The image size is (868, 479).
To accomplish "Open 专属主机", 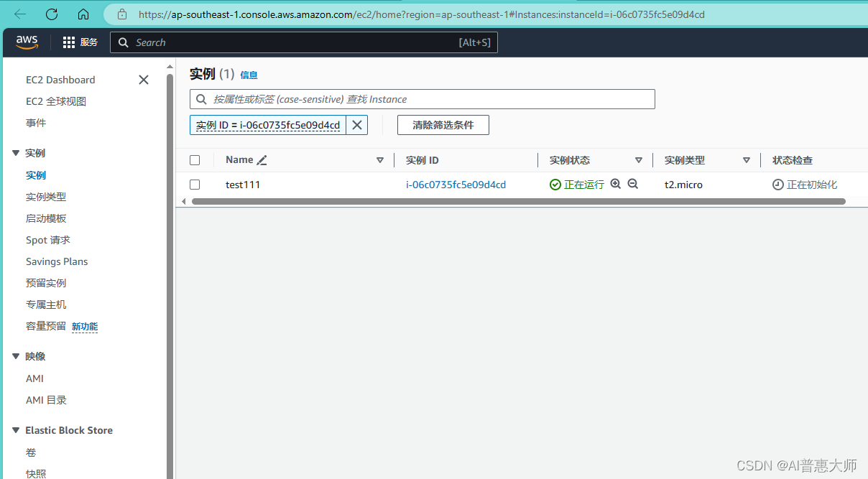I will point(46,304).
